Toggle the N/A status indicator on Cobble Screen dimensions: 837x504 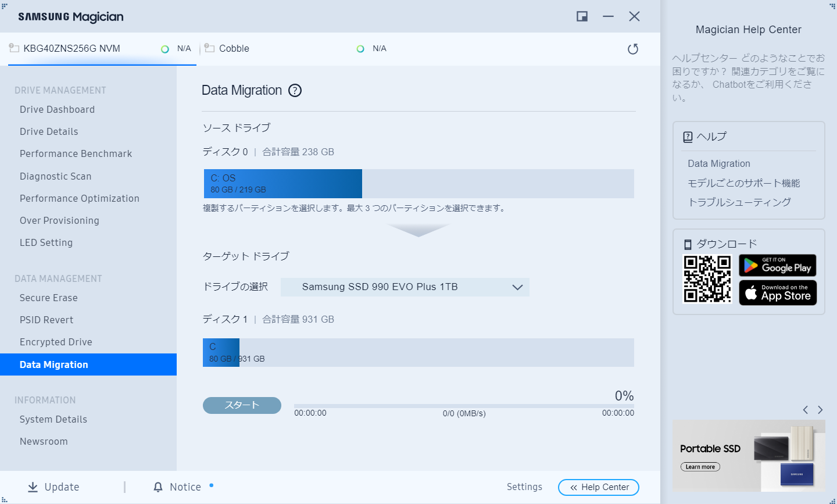coord(360,49)
